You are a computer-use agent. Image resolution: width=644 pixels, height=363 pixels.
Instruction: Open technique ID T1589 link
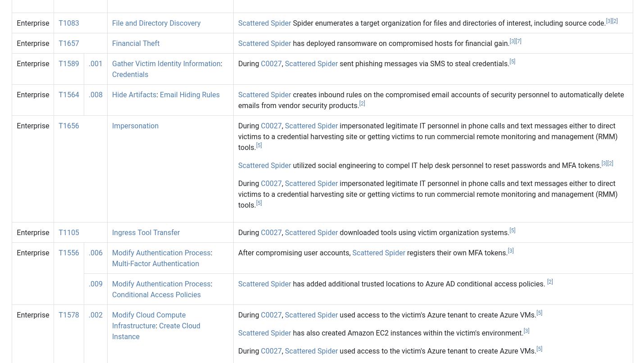[68, 64]
